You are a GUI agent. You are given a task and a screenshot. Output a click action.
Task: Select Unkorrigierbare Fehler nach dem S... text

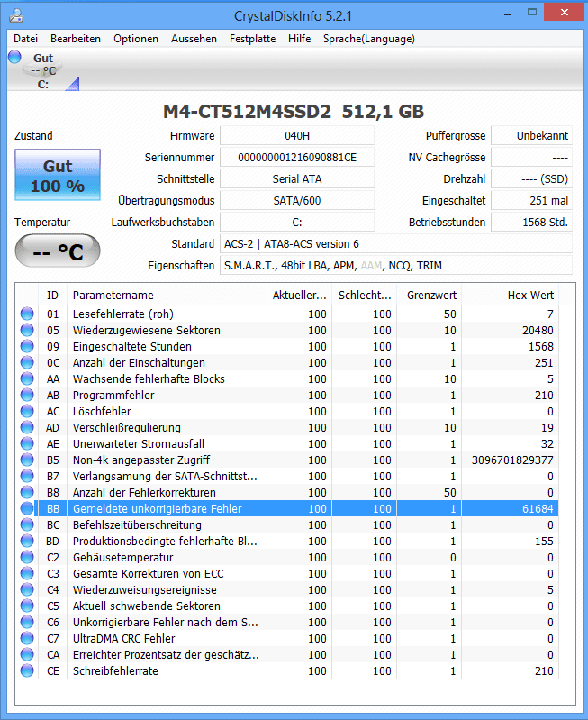click(x=166, y=622)
